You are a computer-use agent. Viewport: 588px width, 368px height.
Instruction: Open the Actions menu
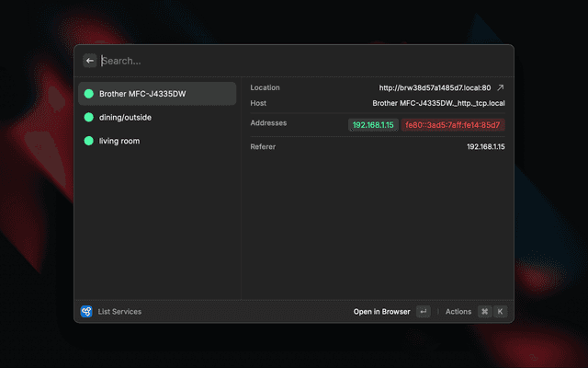coord(458,312)
